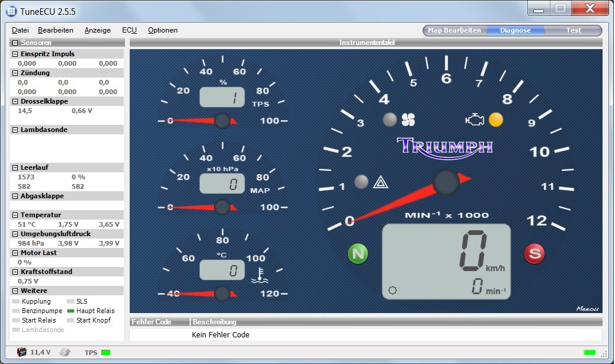Click the Fehler Code column header

pos(159,322)
